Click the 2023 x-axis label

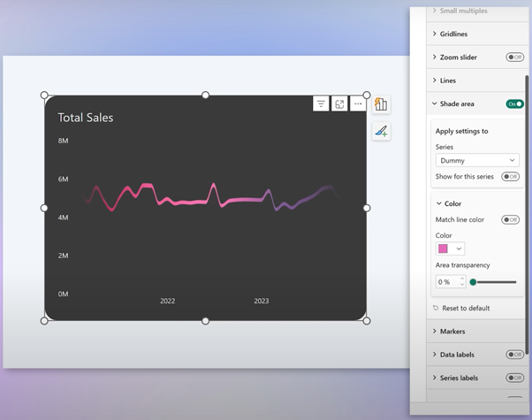[262, 301]
